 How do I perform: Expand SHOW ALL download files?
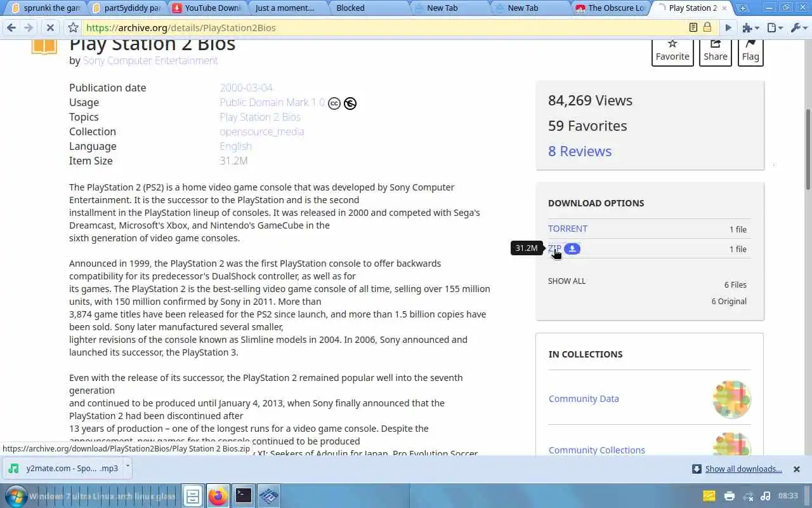(567, 281)
